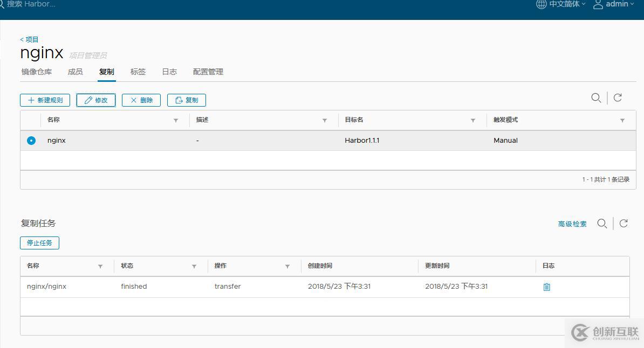The width and height of the screenshot is (644, 348).
Task: Filter rules by 目标名 column
Action: pyautogui.click(x=472, y=120)
